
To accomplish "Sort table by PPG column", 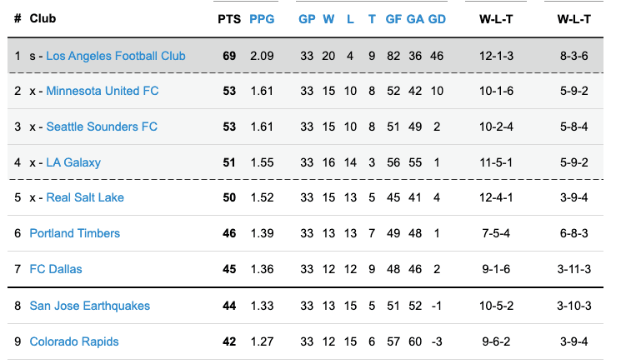I will (x=262, y=18).
